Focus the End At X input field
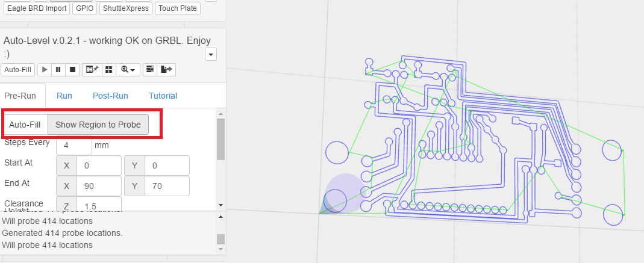 click(x=99, y=186)
